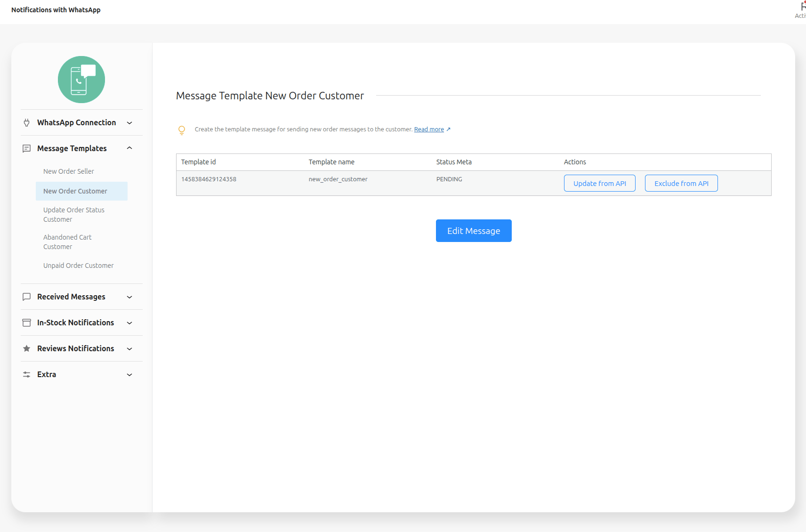Expand the WhatsApp Connection section chevron
Image resolution: width=806 pixels, height=532 pixels.
129,123
